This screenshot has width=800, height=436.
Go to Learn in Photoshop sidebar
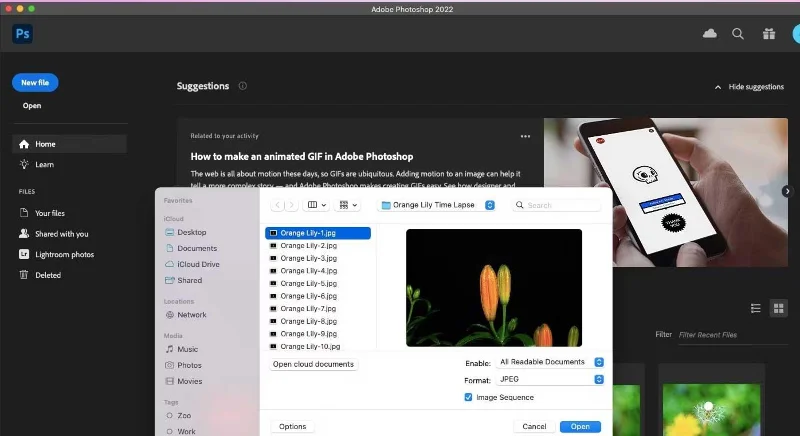36,164
